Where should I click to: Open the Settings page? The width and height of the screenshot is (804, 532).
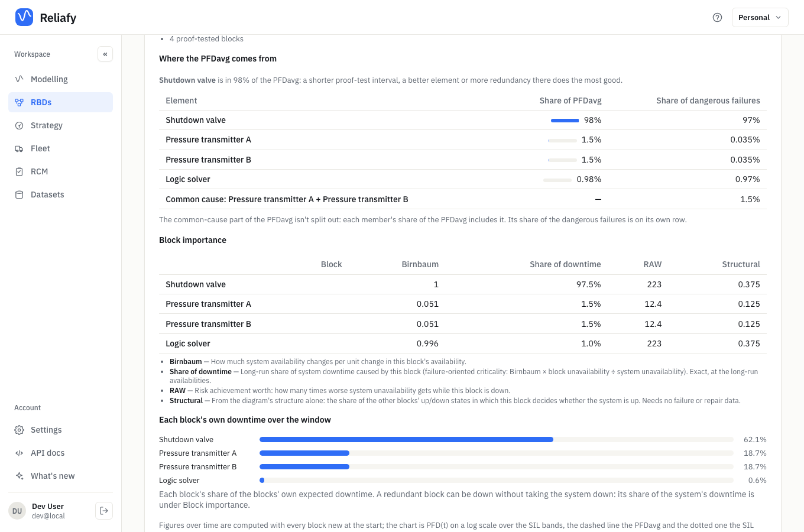tap(60, 430)
